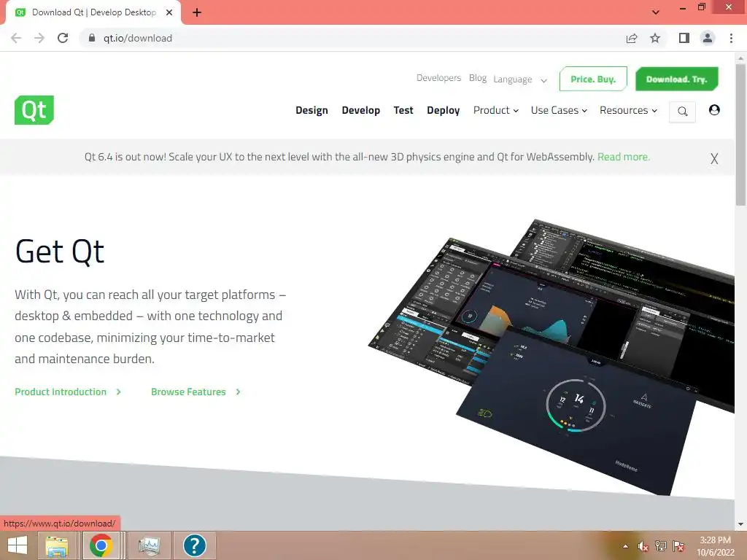747x560 pixels.
Task: Click the browser forward arrow
Action: point(39,38)
